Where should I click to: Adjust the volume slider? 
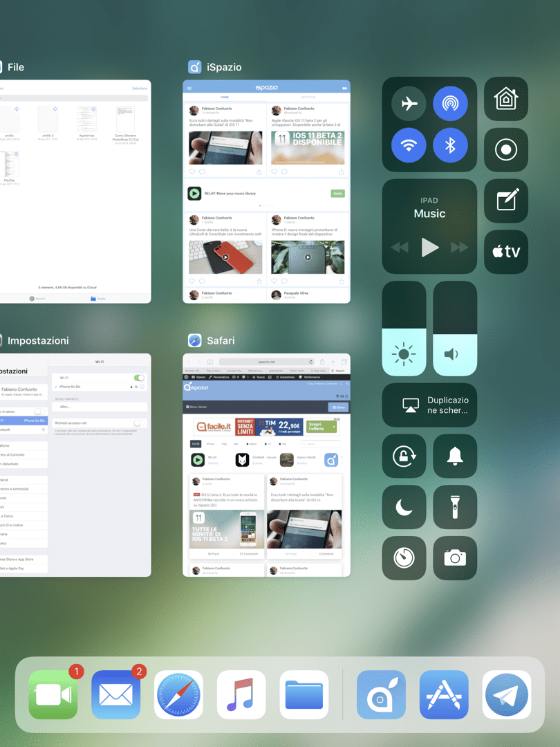click(x=455, y=329)
